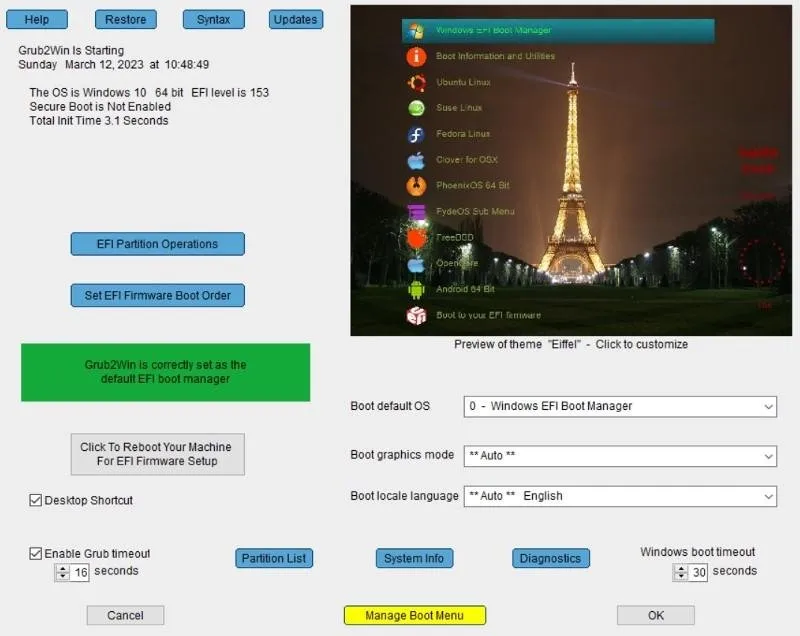
Task: Click the Ubuntu Linux logo icon
Action: (x=416, y=82)
